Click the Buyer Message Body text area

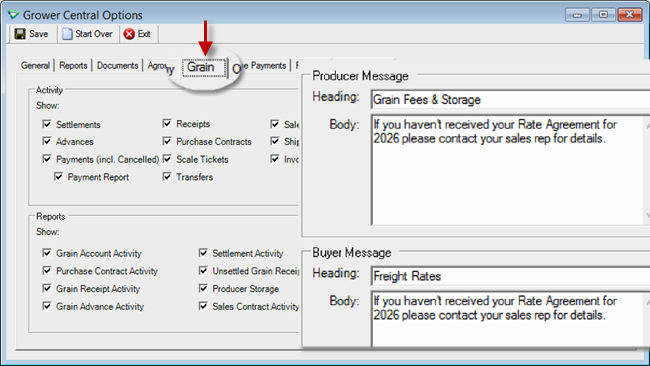510,319
